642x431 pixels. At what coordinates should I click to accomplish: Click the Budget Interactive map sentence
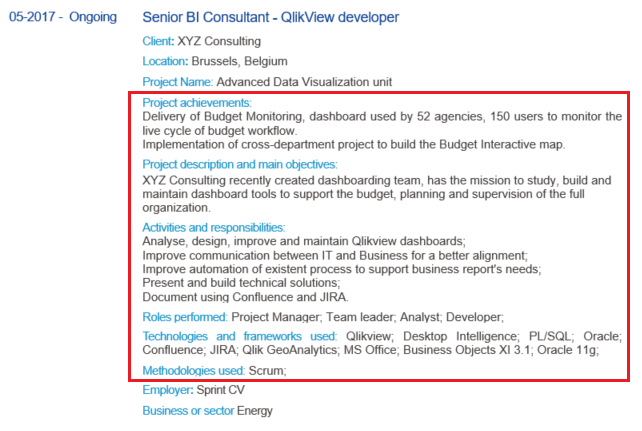tap(353, 145)
